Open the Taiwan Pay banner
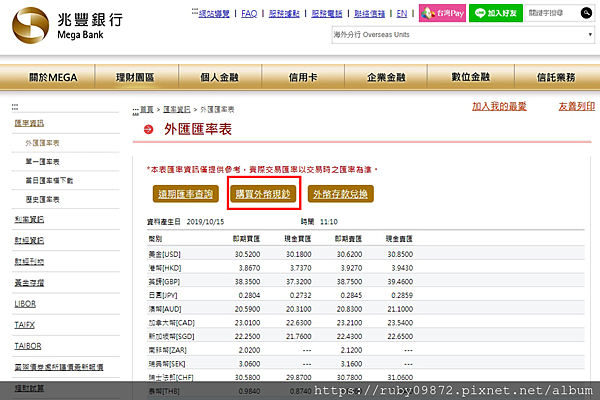600x400 pixels. point(442,13)
